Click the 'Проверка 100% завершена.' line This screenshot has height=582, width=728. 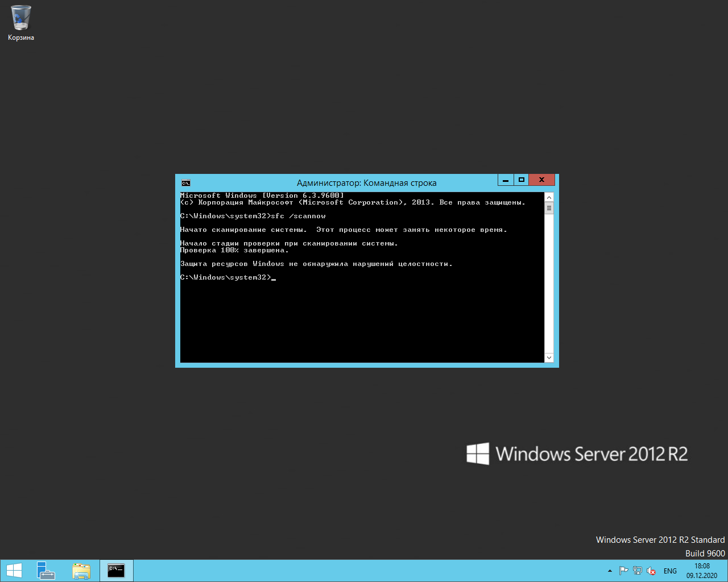(234, 250)
